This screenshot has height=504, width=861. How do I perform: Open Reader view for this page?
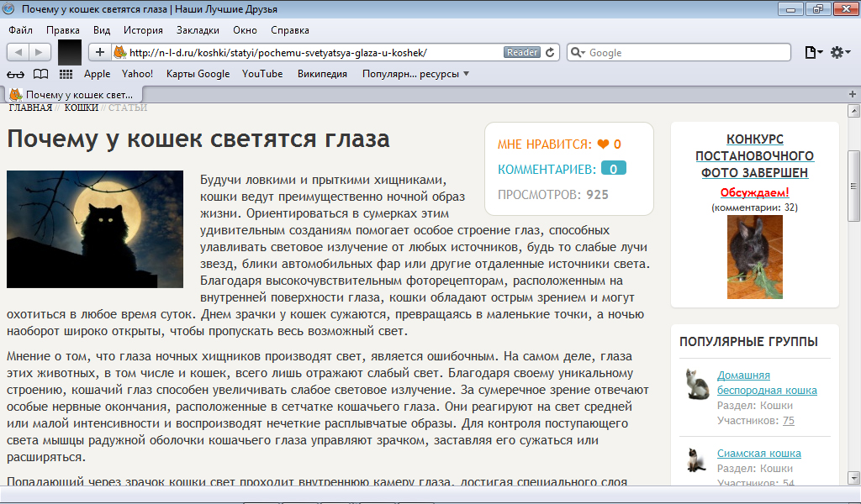coord(521,52)
